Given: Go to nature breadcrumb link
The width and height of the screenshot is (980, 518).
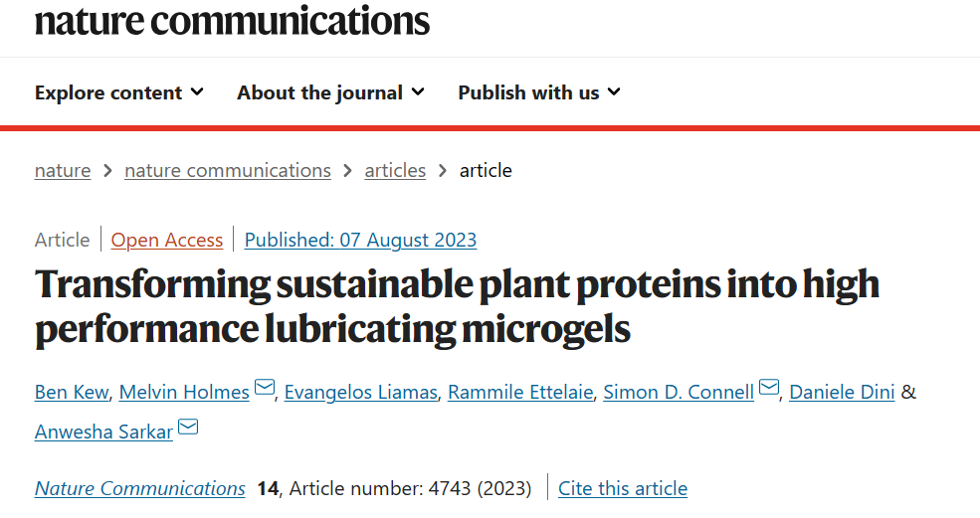Looking at the screenshot, I should point(63,170).
